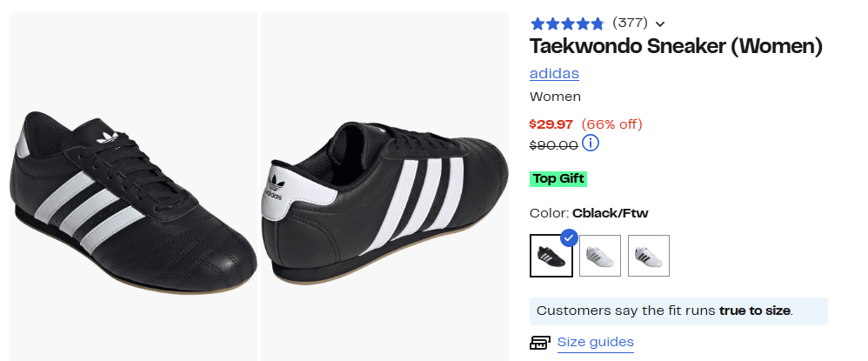
Task: Expand the ratings breakdown chevron
Action: (660, 24)
